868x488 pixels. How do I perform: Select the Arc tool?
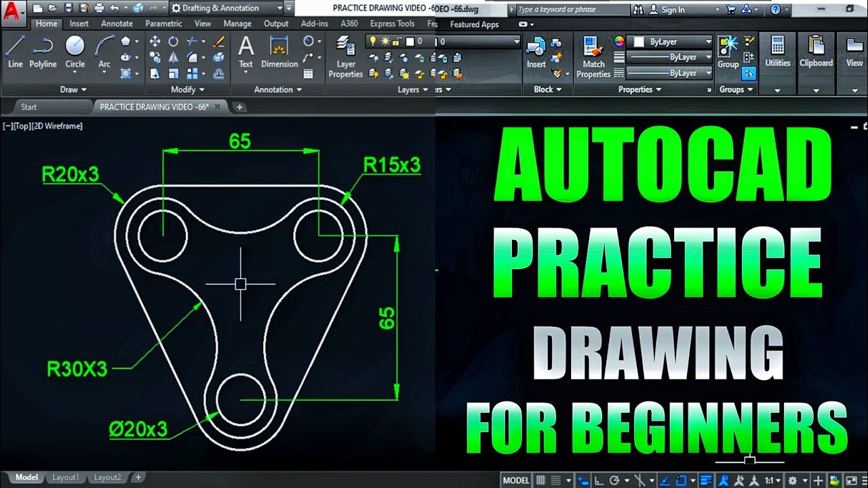point(104,52)
